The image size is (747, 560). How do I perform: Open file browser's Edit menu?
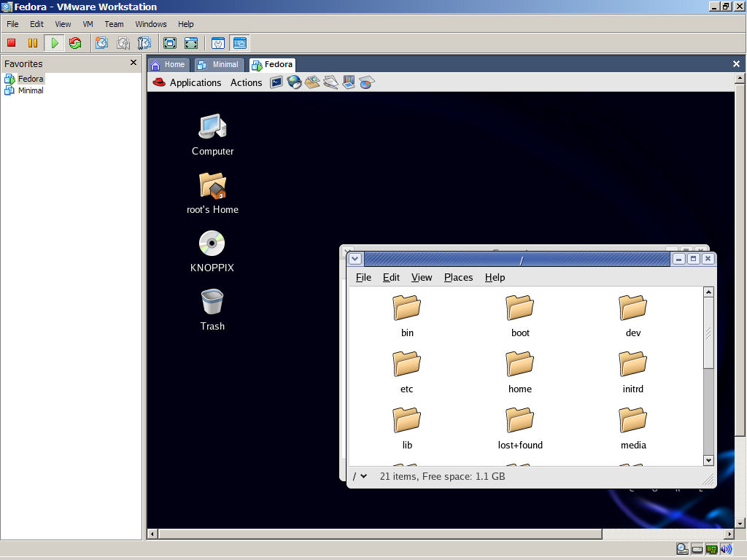391,277
